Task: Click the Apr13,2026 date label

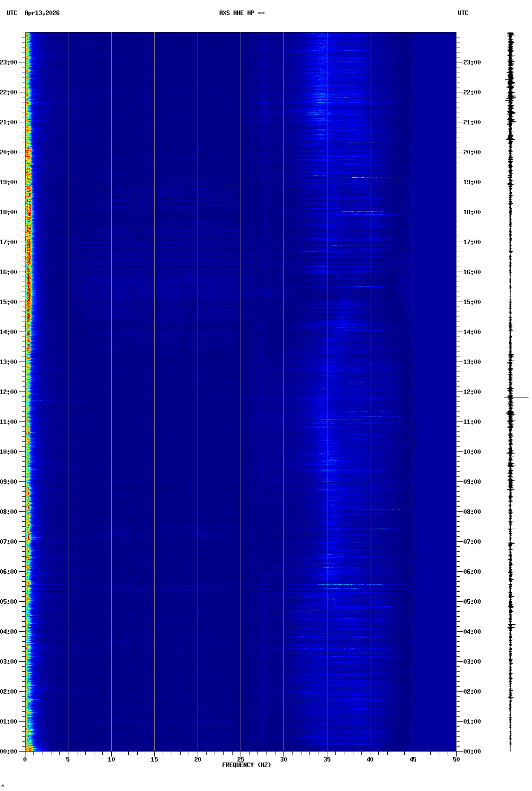Action: click(42, 13)
